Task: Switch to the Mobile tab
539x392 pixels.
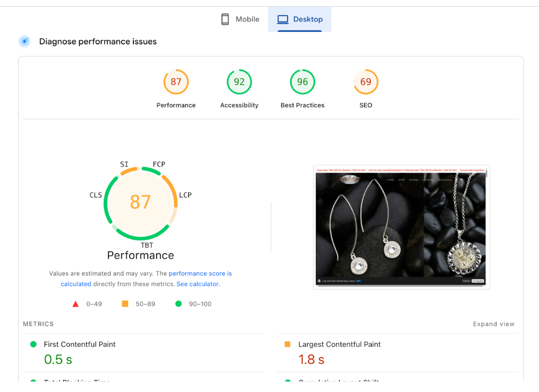Action: point(239,19)
